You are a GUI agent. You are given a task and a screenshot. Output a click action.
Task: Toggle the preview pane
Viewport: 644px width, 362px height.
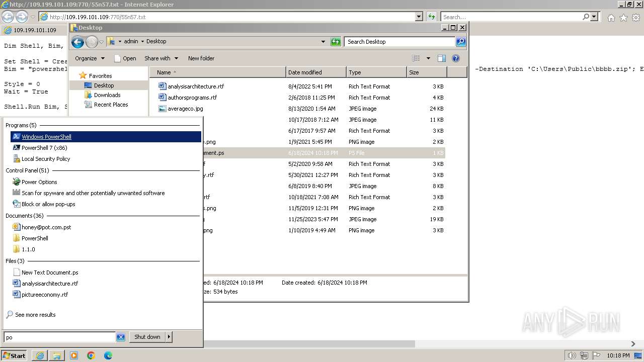tap(442, 58)
